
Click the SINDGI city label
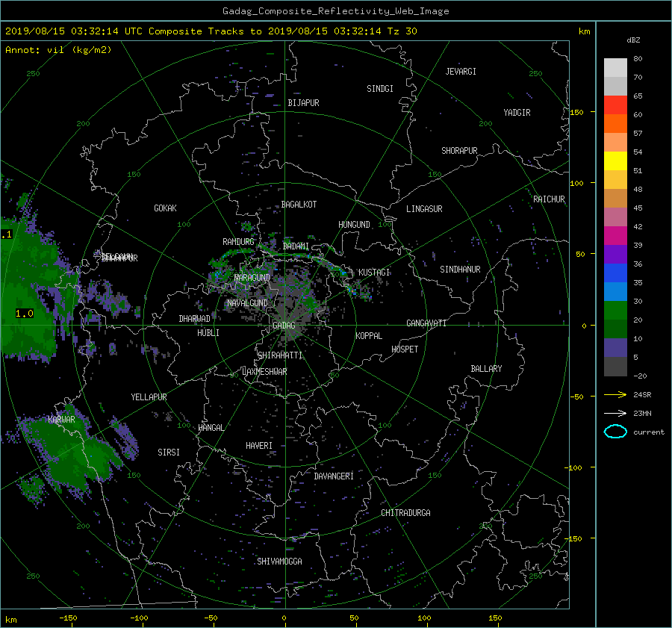coord(380,89)
